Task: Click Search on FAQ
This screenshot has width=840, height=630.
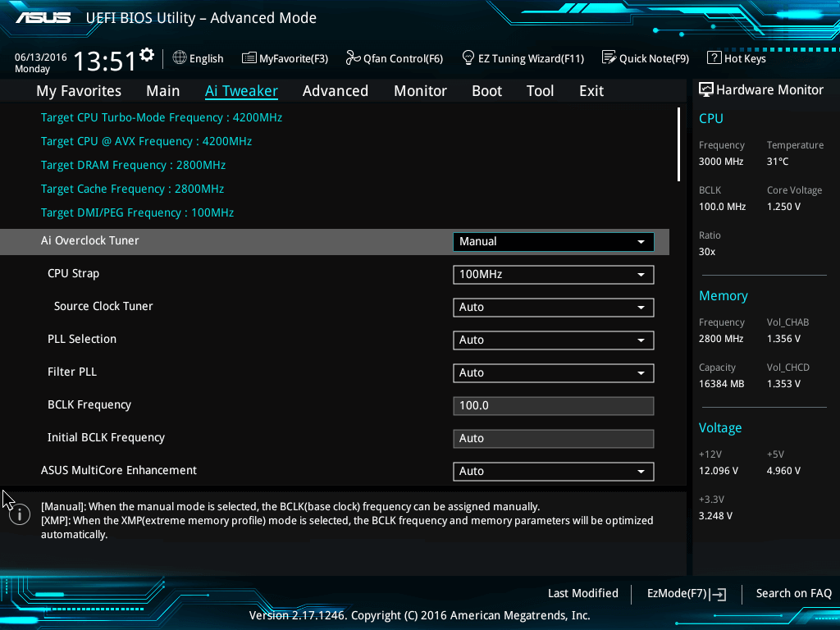Action: (x=793, y=593)
